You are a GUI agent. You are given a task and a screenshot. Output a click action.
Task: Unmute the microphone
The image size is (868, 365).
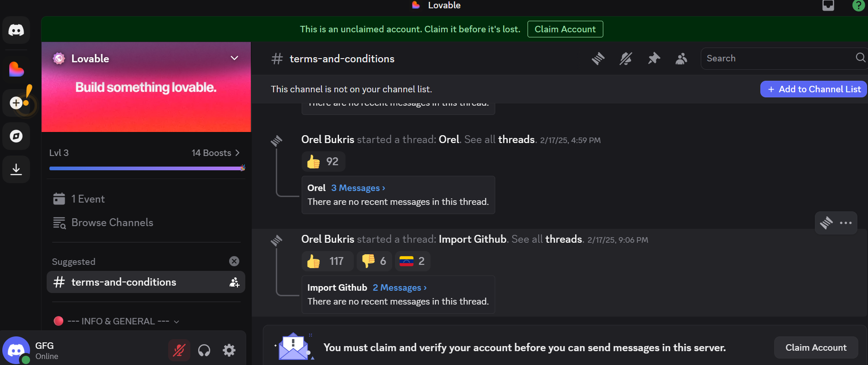[179, 350]
